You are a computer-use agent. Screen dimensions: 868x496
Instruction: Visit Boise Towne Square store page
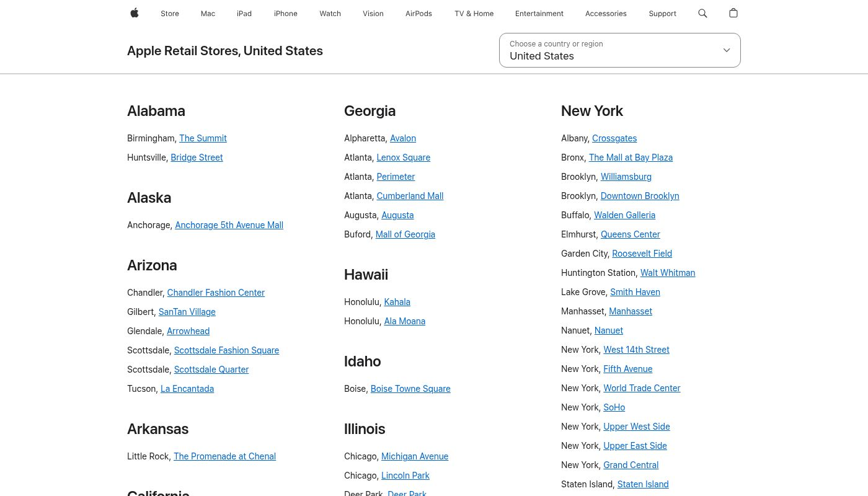click(x=410, y=389)
